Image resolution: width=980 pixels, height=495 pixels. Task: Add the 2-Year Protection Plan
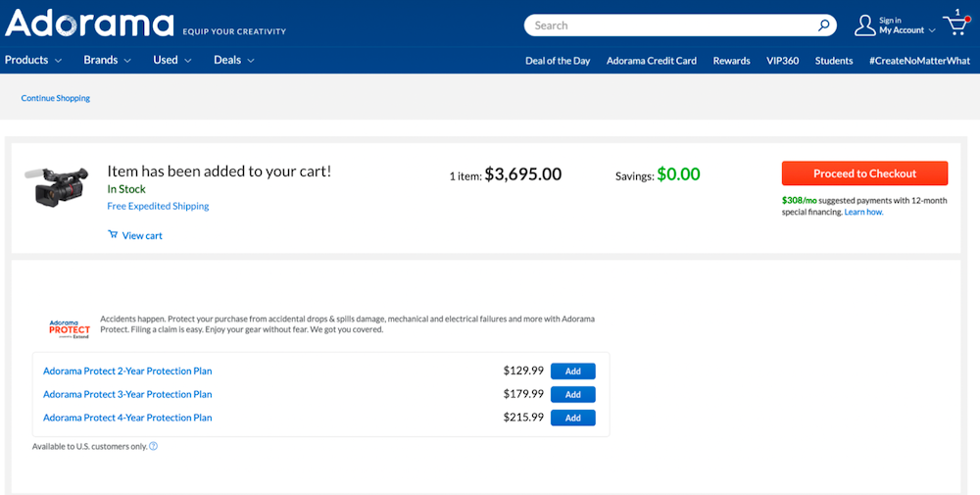tap(572, 371)
